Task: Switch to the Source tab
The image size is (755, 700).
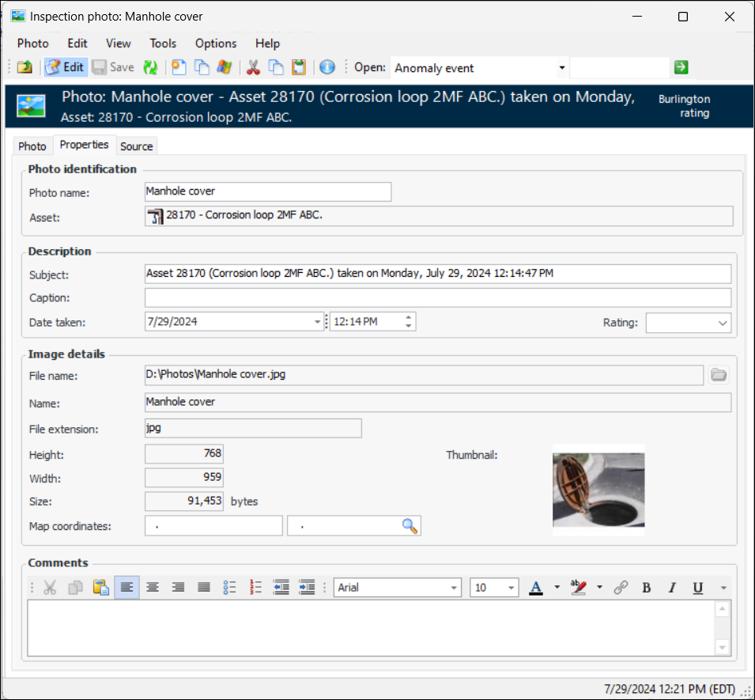Action: pos(137,146)
